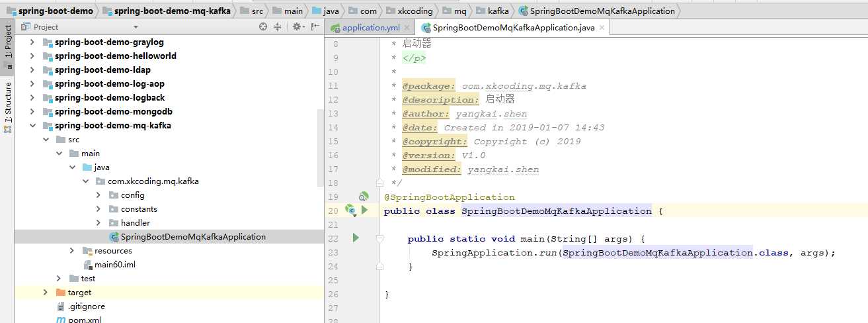The width and height of the screenshot is (868, 323).
Task: Click the com.xkcoding.mq.kafka package icon
Action: 100,181
